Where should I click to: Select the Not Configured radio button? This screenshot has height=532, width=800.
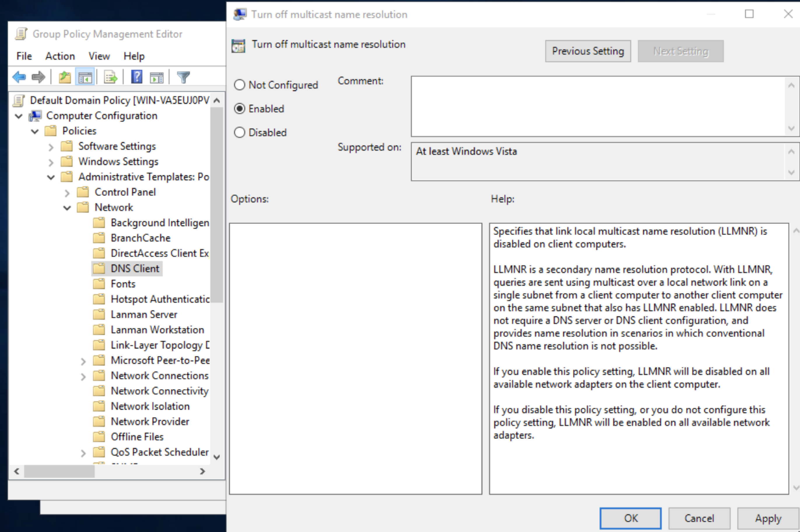click(240, 85)
